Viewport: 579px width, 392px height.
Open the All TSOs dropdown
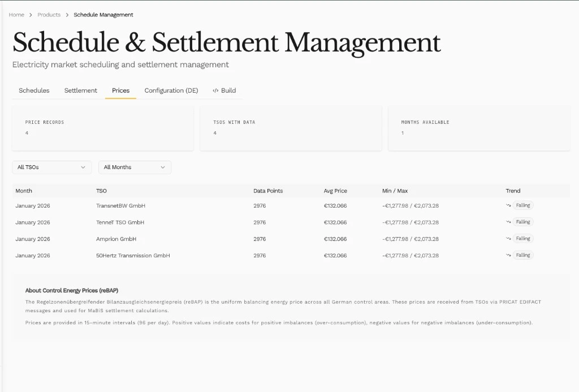(x=51, y=167)
